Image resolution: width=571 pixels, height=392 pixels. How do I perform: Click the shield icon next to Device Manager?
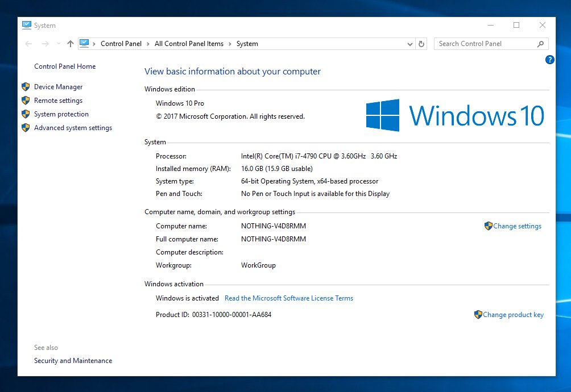(26, 87)
